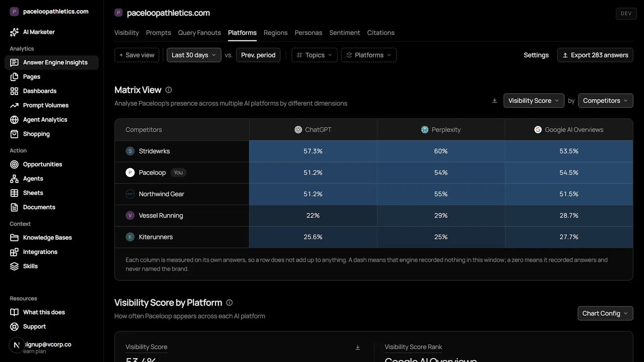Screen dimensions: 644x362
Task: Click the DEV badge button
Action: (626, 13)
